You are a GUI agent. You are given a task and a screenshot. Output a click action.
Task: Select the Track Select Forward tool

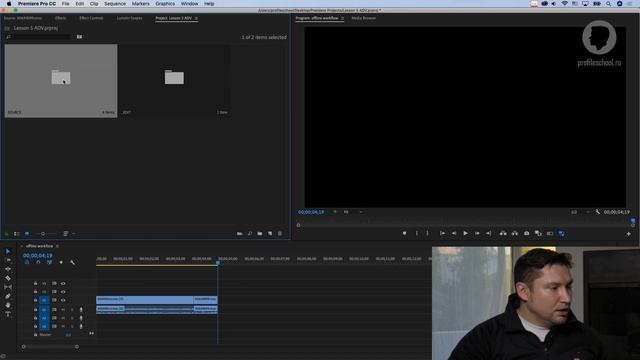click(8, 260)
